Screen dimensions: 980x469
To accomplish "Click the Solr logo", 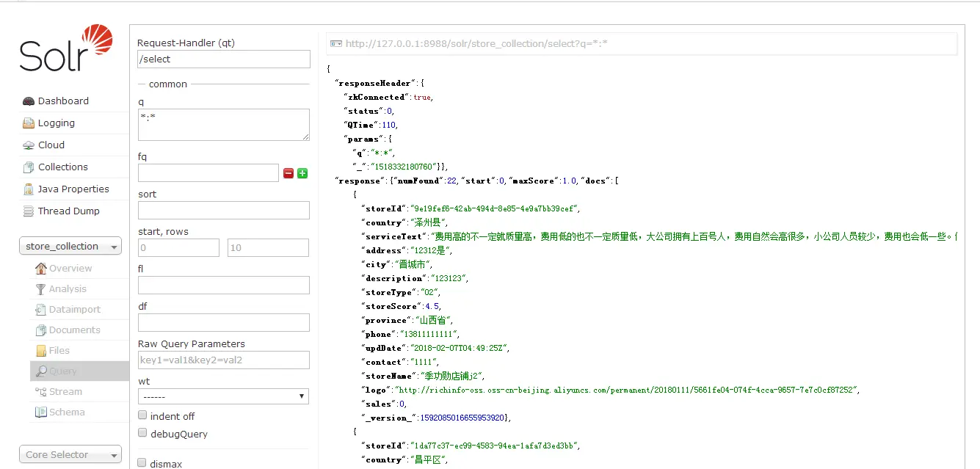I will pos(67,48).
